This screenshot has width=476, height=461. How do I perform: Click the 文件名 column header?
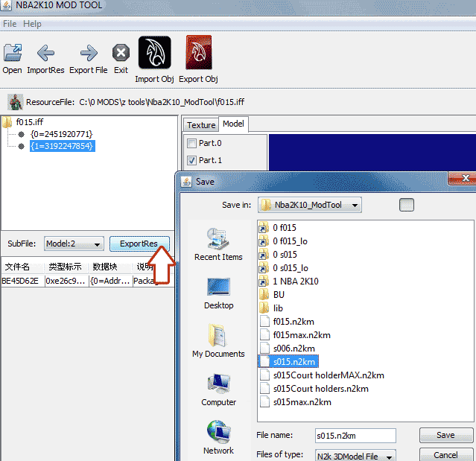click(x=22, y=267)
